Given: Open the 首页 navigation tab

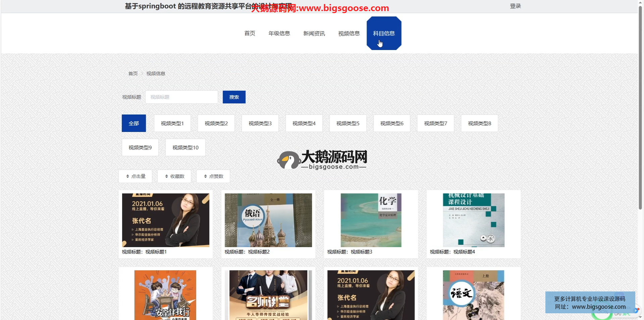Looking at the screenshot, I should click(x=250, y=33).
